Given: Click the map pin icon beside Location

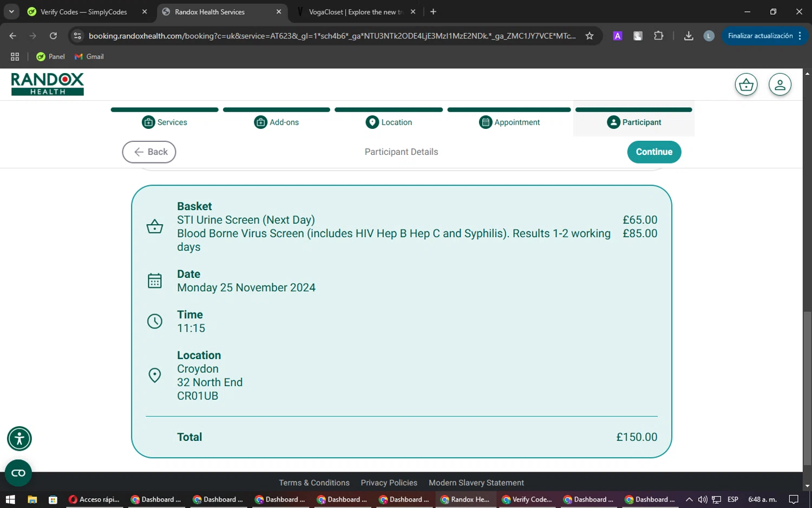Looking at the screenshot, I should (155, 375).
